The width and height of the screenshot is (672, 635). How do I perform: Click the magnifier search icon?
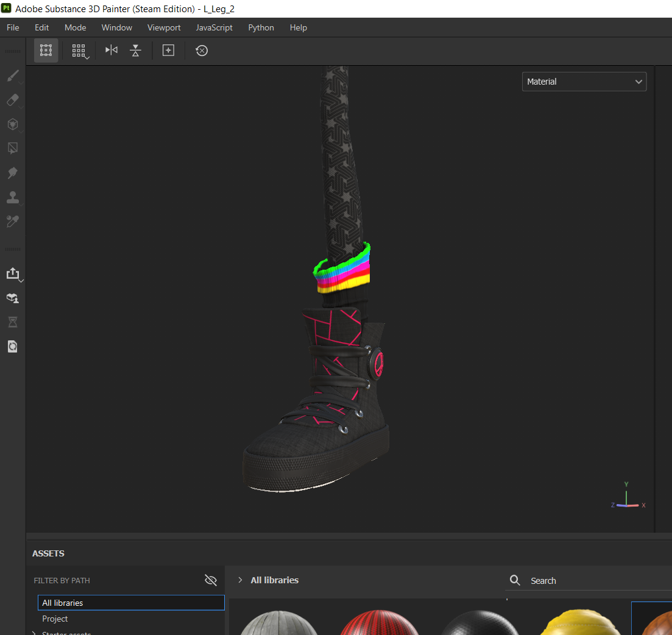515,580
